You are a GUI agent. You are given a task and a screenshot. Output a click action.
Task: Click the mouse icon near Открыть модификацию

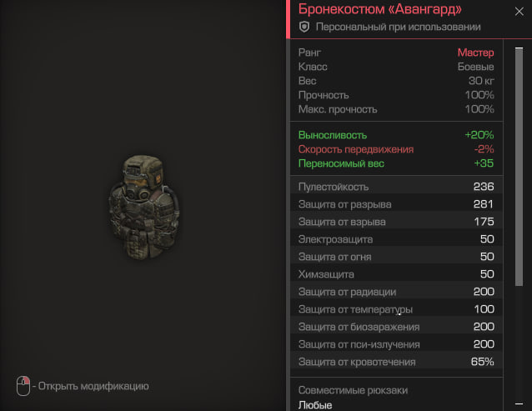pos(23,385)
